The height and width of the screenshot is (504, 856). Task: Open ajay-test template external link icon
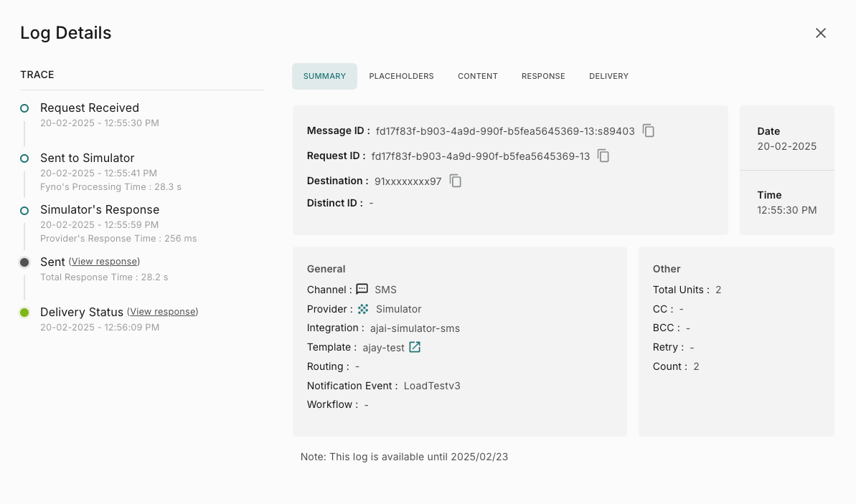pos(415,347)
